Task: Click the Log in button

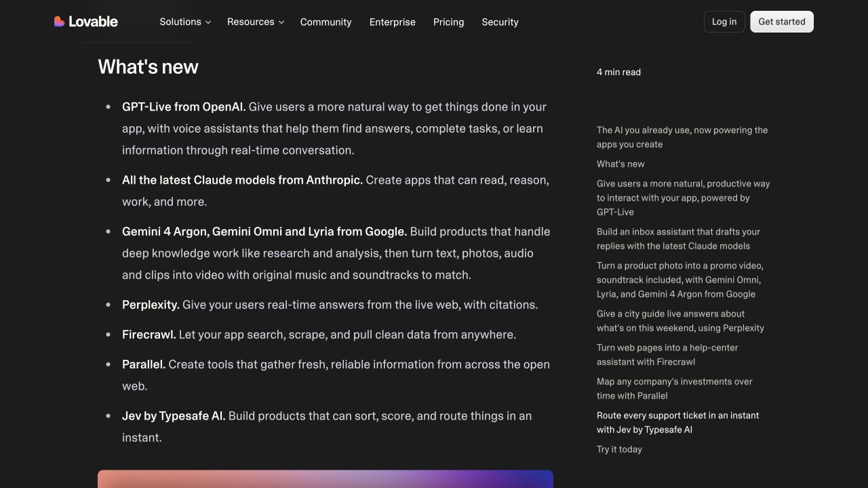Action: (x=724, y=22)
